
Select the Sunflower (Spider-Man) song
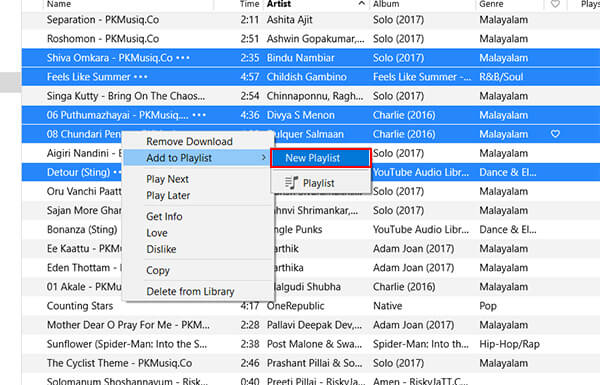point(127,344)
